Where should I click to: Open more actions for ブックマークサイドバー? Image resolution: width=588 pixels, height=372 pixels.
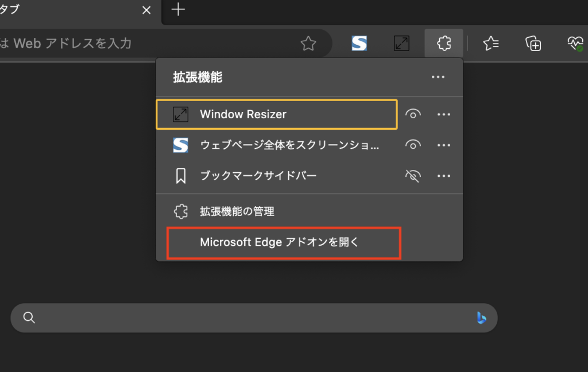click(443, 176)
